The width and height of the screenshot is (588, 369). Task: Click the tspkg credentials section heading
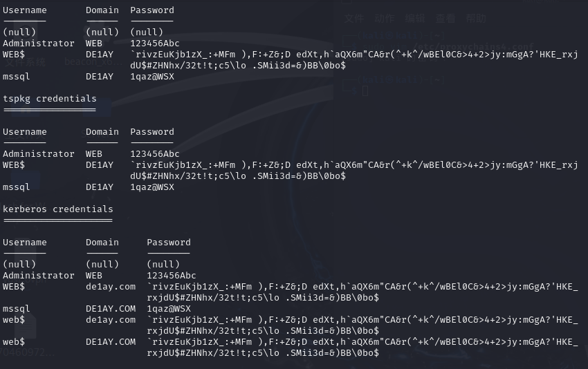50,99
